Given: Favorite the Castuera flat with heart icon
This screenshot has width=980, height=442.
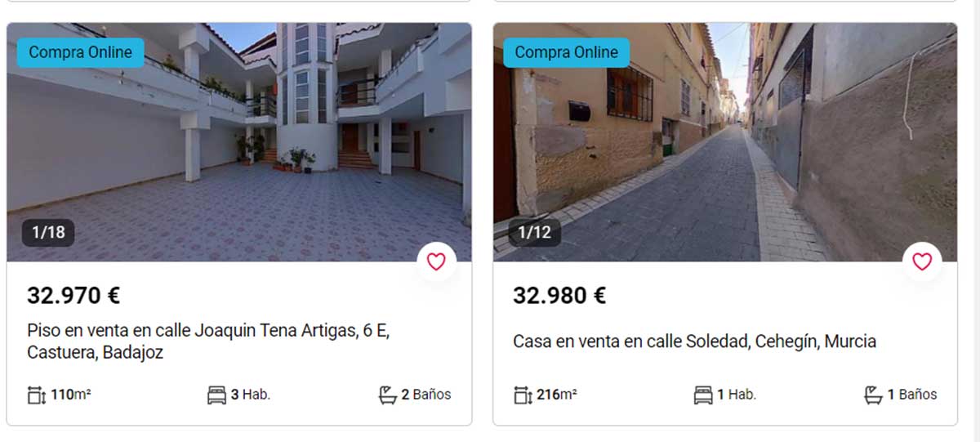Looking at the screenshot, I should tap(436, 261).
